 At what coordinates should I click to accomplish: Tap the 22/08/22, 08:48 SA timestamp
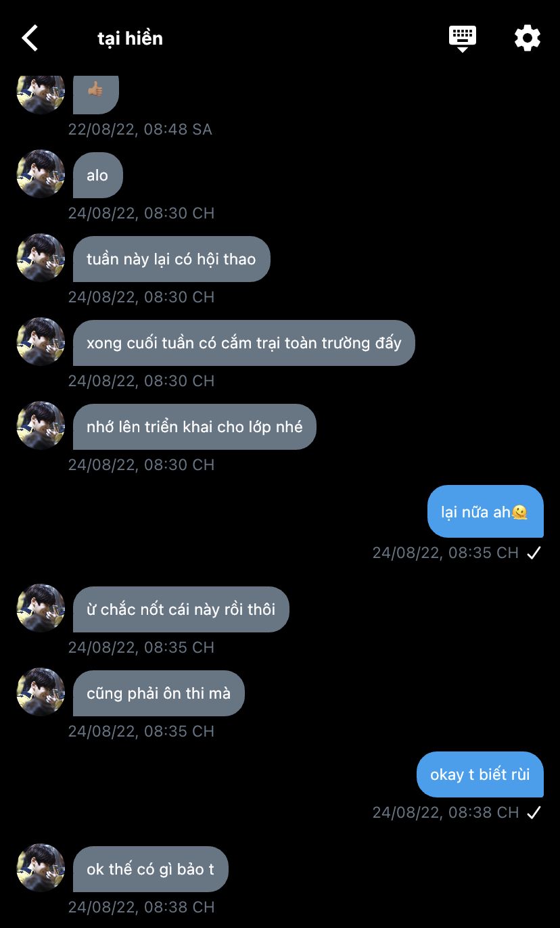tap(140, 129)
